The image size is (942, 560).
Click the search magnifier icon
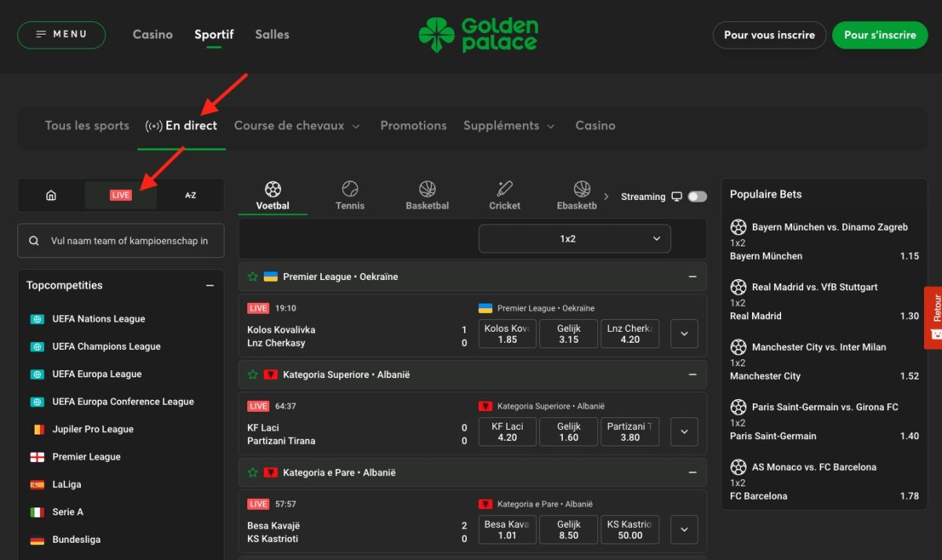coord(34,241)
